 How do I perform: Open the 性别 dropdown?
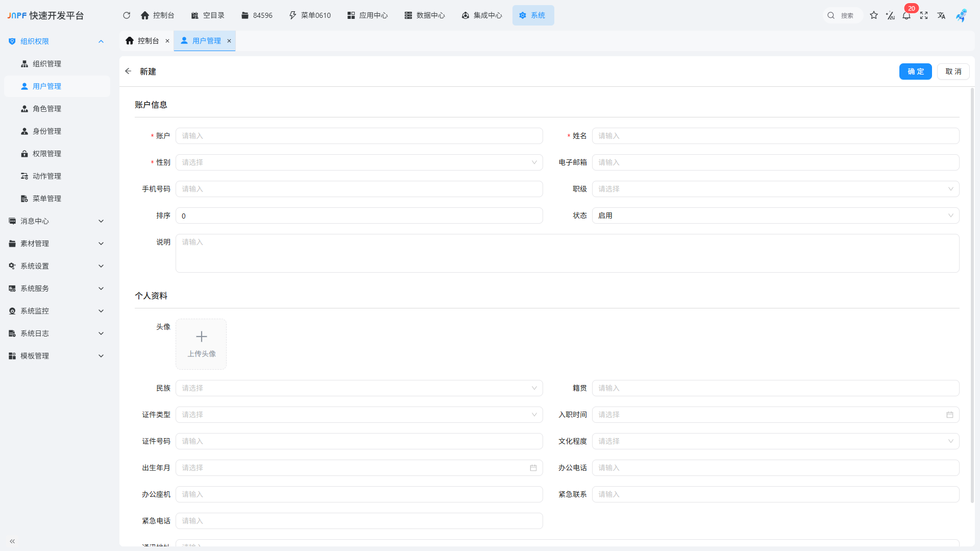point(359,162)
